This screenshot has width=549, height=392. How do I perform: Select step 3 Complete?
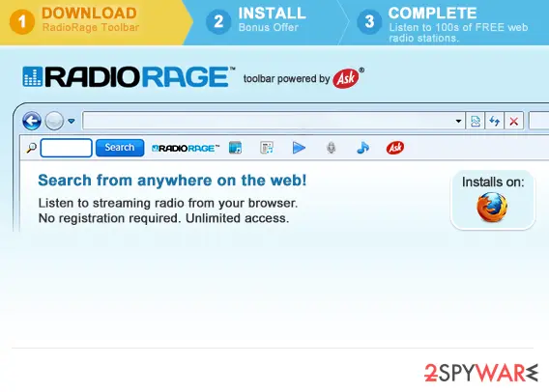click(x=445, y=22)
